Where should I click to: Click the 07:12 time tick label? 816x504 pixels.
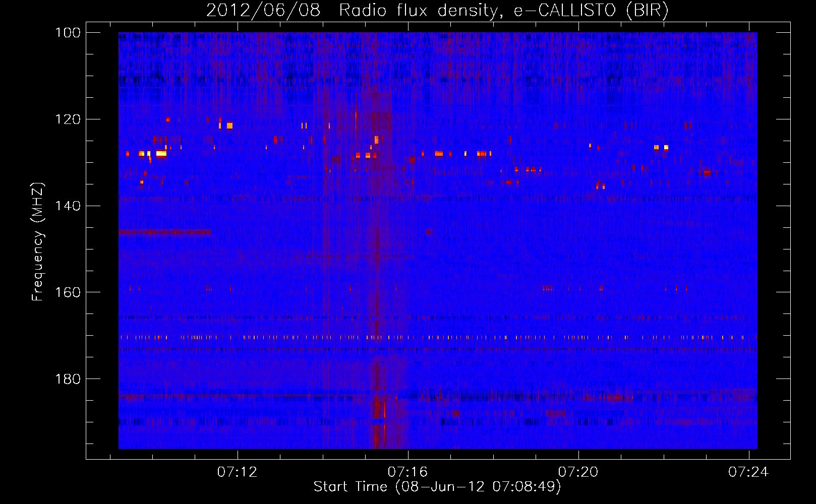[237, 472]
